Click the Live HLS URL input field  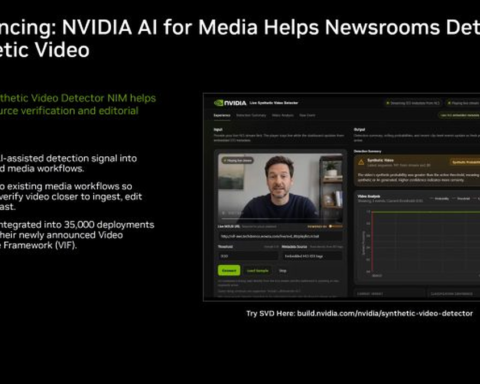[280, 236]
